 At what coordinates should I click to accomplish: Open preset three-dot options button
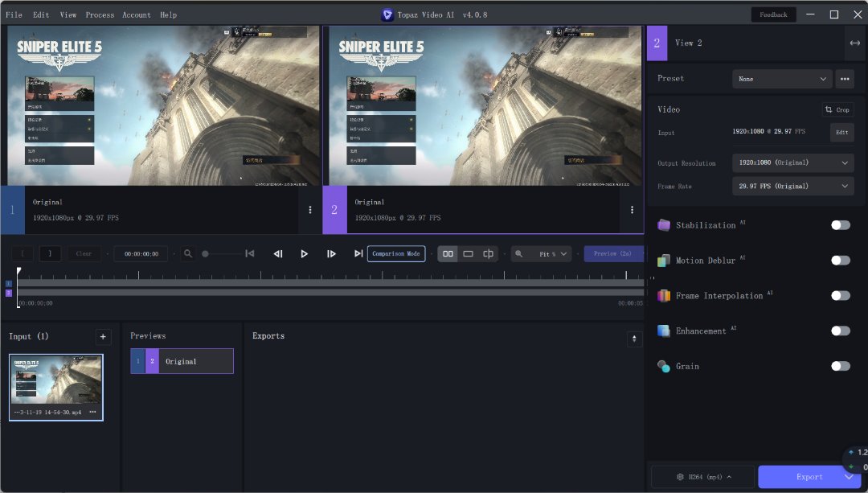coord(844,79)
